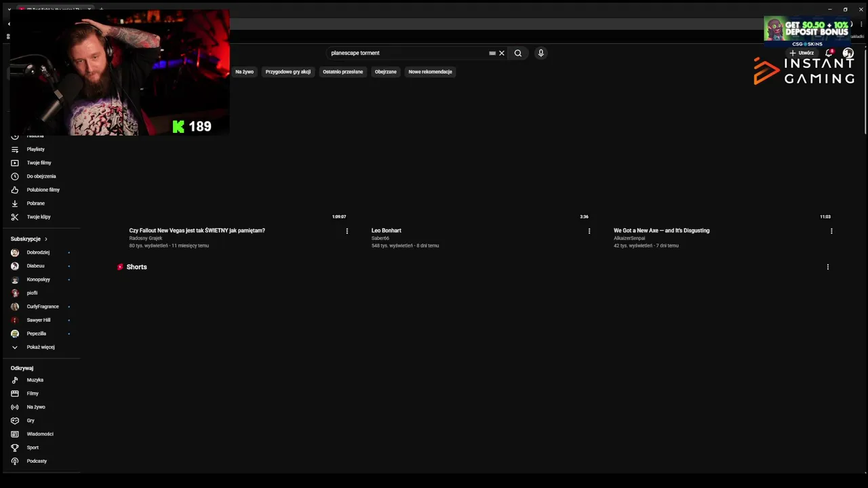Viewport: 868px width, 488px height.
Task: Open AlkaizerSenpai channel link
Action: tap(629, 239)
